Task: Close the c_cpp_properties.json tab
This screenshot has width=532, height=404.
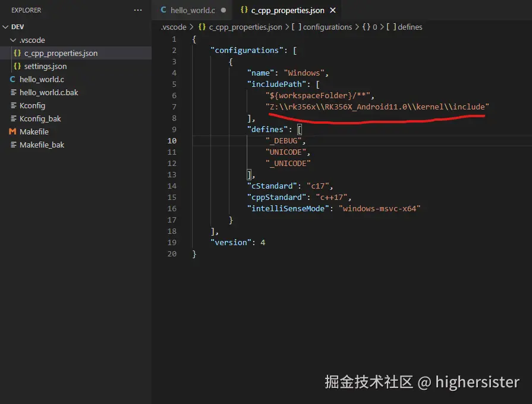Action: pyautogui.click(x=333, y=10)
